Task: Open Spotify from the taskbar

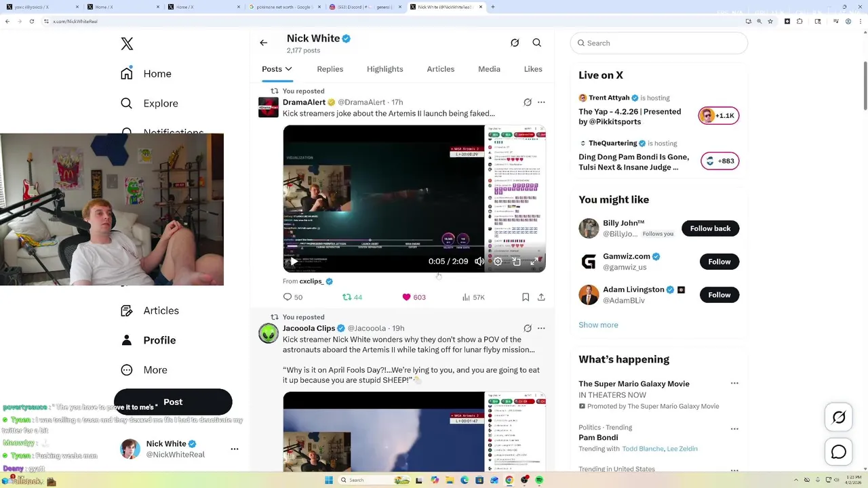Action: click(539, 480)
